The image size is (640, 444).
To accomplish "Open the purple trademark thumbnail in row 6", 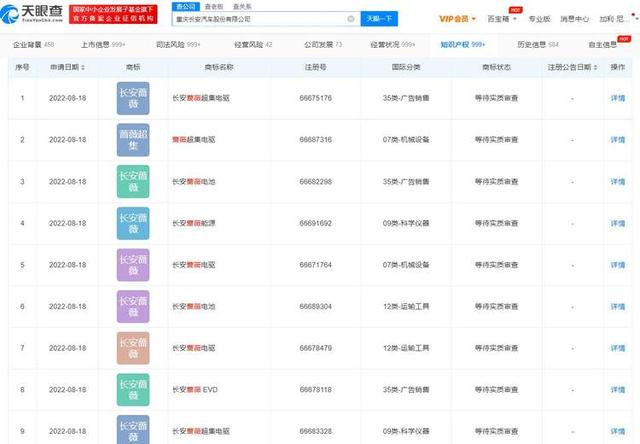I will point(133,306).
